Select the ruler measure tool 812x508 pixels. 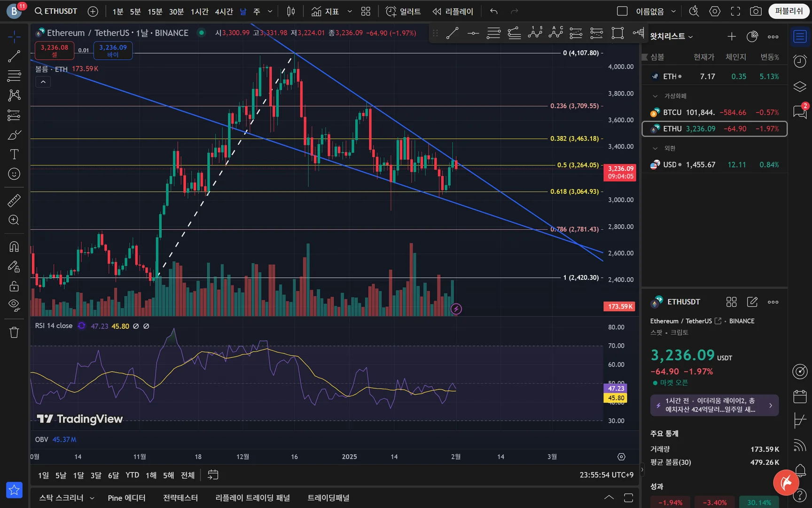click(14, 200)
